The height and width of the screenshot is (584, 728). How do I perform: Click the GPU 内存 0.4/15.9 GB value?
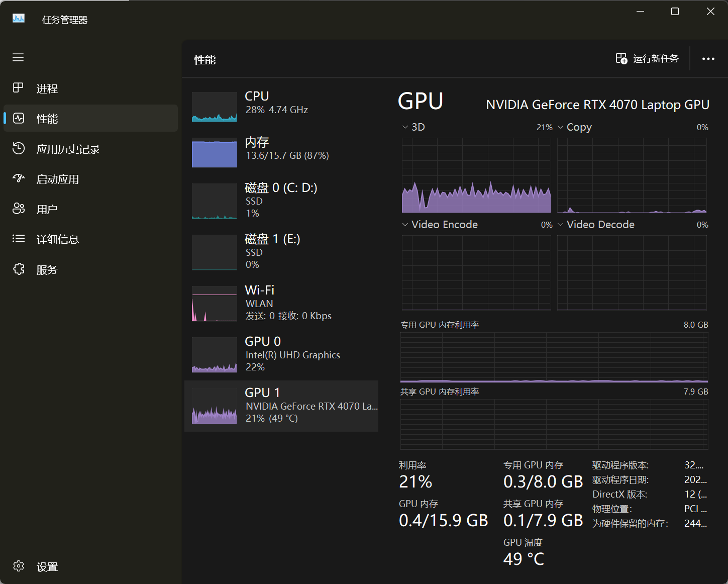(x=444, y=520)
